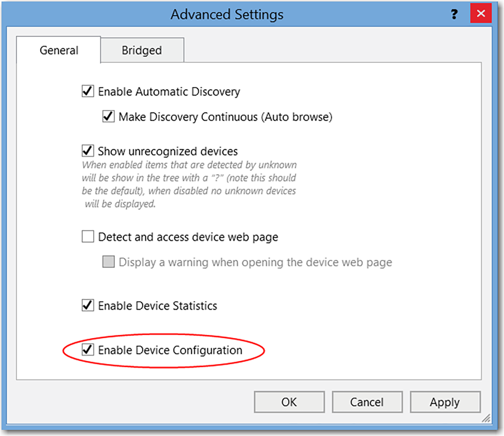Click the Advanced Settings title bar
504x436 pixels.
[x=227, y=14]
